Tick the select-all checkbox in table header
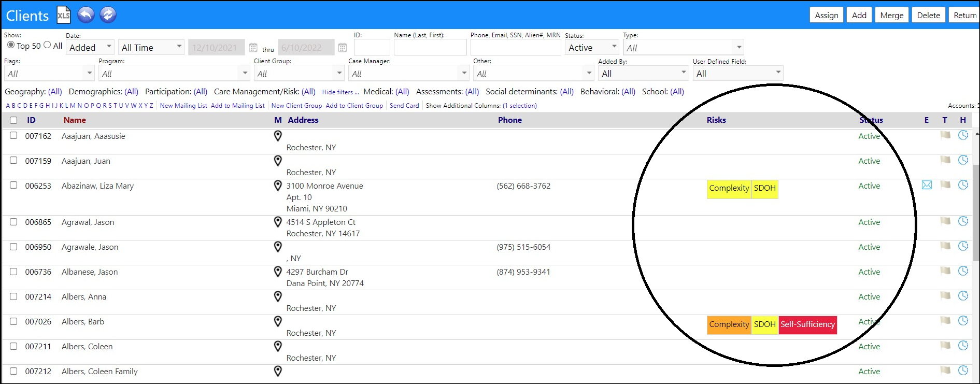Viewport: 980px width, 384px height. [13, 120]
